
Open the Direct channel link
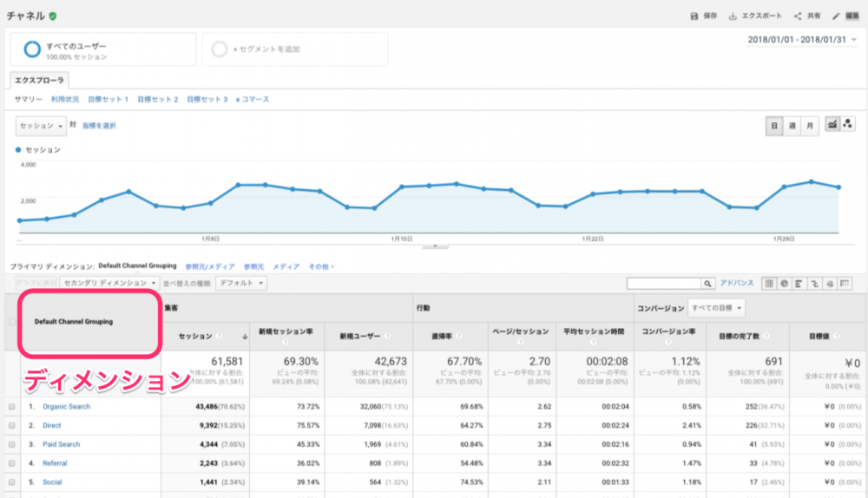[x=51, y=425]
